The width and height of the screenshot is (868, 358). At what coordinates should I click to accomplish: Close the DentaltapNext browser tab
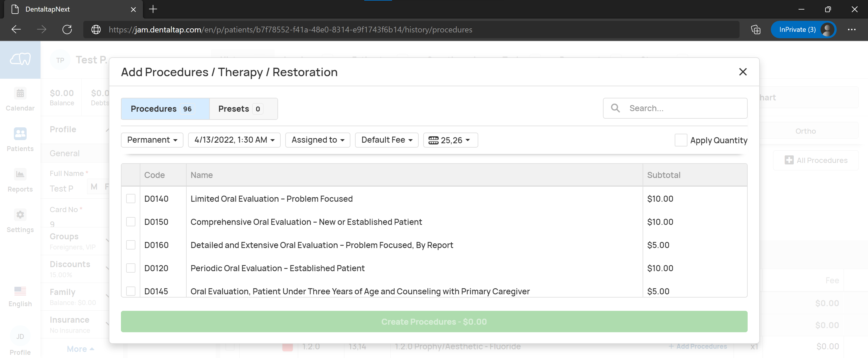coord(133,10)
